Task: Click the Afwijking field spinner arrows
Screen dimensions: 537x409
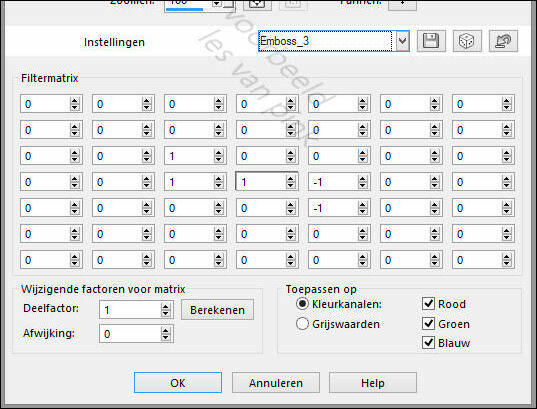Action: [165, 334]
